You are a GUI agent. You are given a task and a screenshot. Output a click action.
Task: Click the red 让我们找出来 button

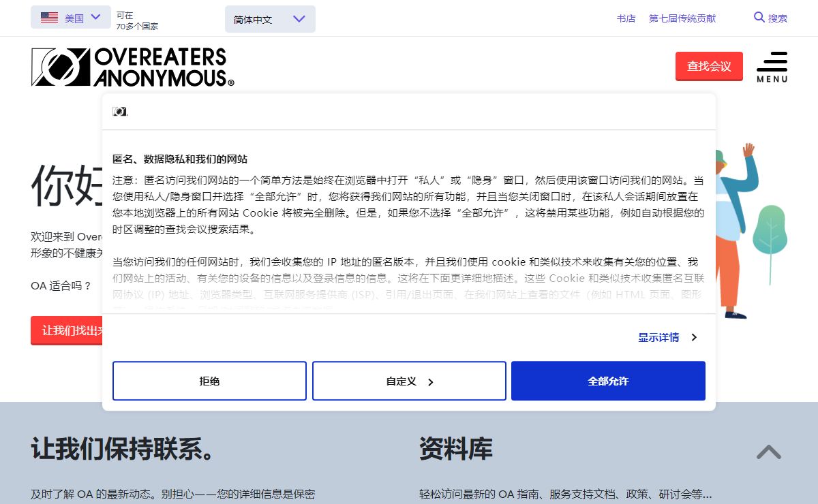(x=68, y=330)
